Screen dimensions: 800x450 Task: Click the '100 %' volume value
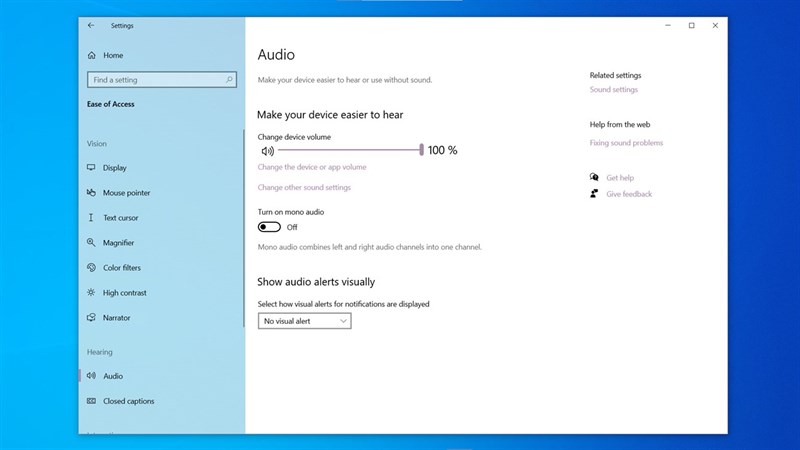[442, 150]
